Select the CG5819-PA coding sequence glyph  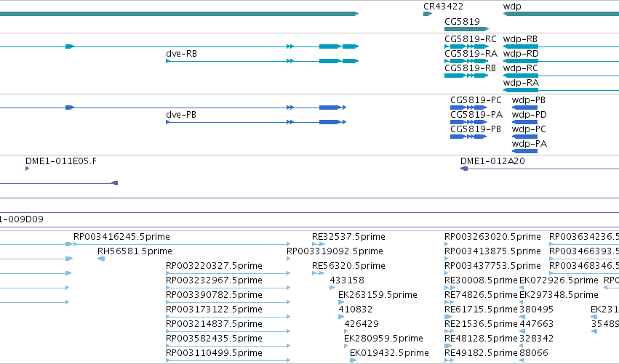pyautogui.click(x=468, y=122)
